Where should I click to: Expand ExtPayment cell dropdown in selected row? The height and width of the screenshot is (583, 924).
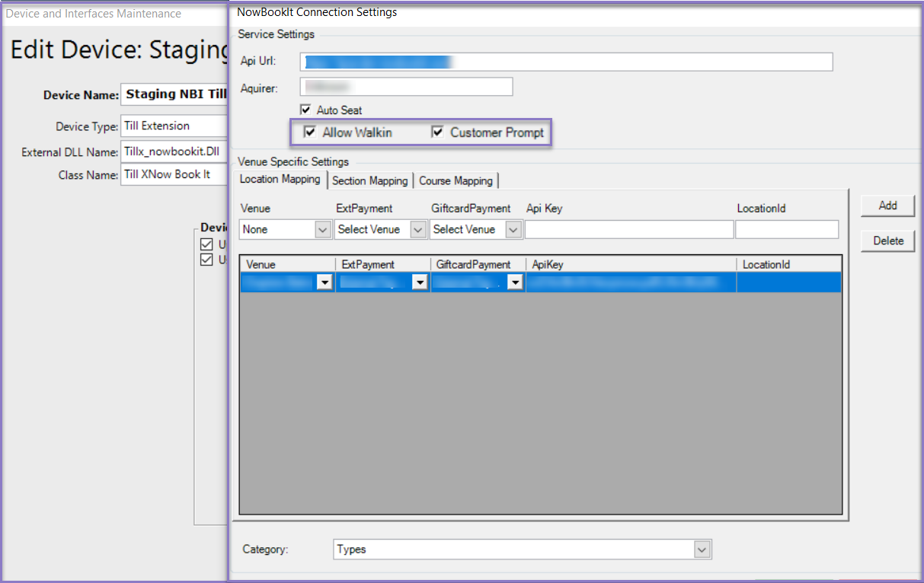pos(420,282)
